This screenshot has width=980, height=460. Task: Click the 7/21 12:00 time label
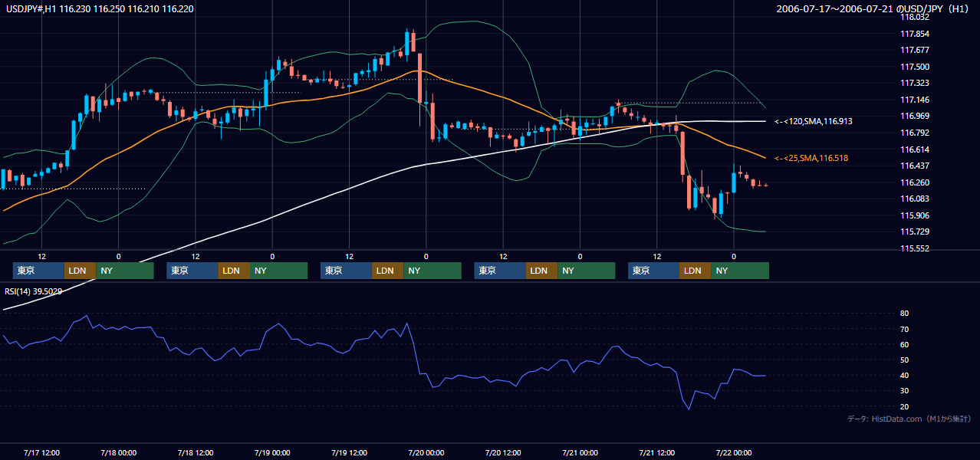657,452
